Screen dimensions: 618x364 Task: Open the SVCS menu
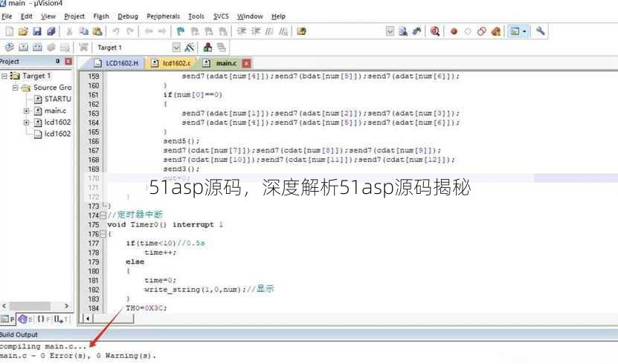pyautogui.click(x=221, y=16)
